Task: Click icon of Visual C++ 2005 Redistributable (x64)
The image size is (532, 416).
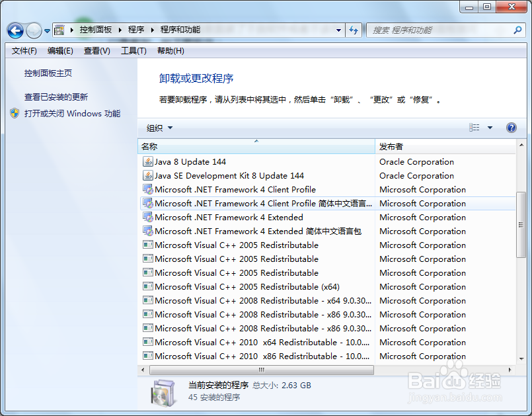Action: click(148, 286)
